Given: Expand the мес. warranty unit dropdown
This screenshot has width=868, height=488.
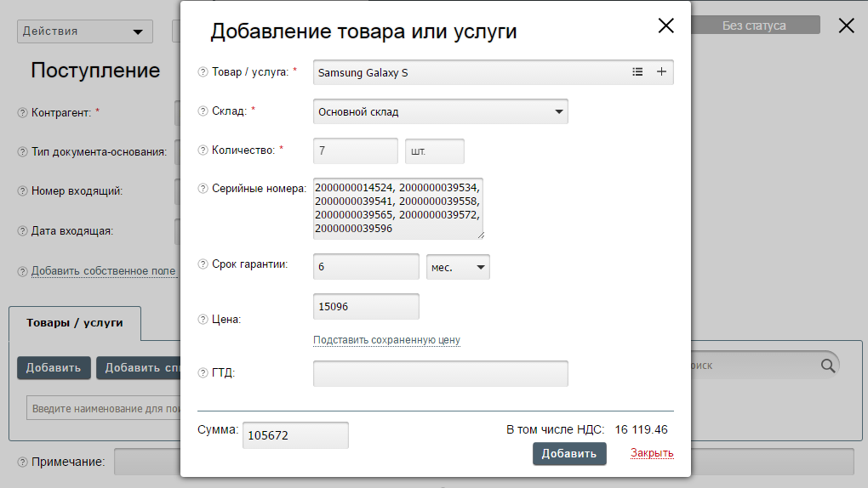Looking at the screenshot, I should point(458,267).
